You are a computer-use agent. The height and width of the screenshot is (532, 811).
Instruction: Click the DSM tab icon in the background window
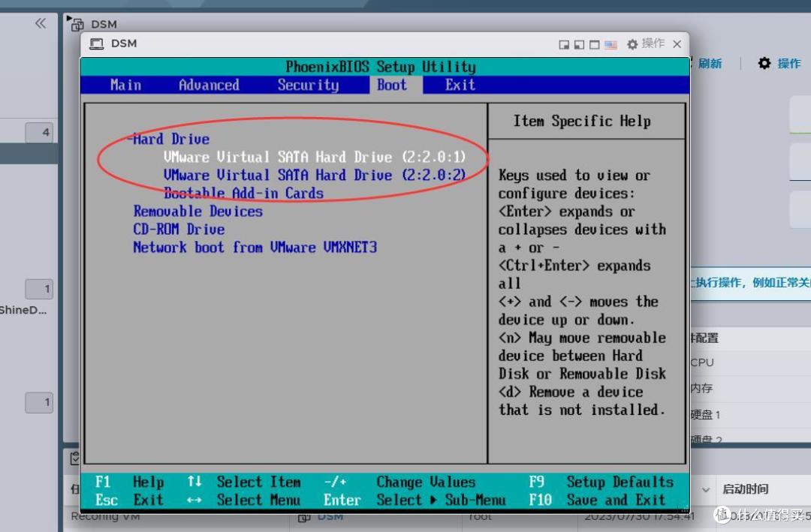point(77,24)
